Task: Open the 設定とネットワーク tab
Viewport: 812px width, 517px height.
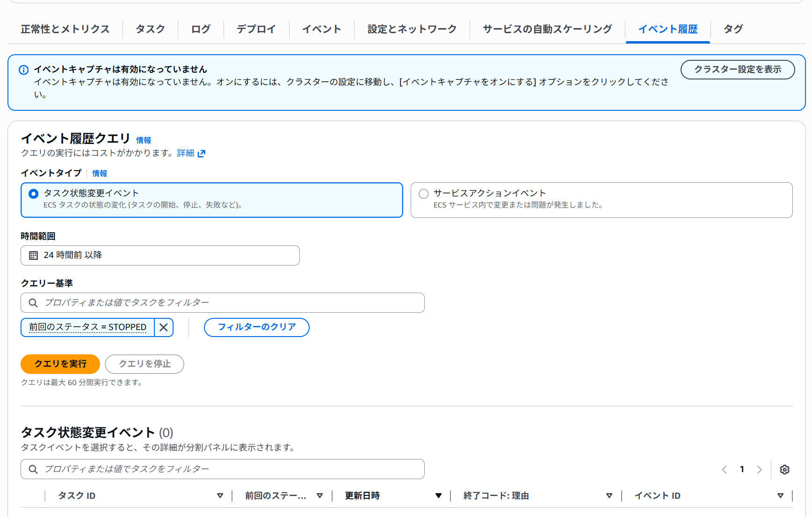Action: pyautogui.click(x=412, y=29)
